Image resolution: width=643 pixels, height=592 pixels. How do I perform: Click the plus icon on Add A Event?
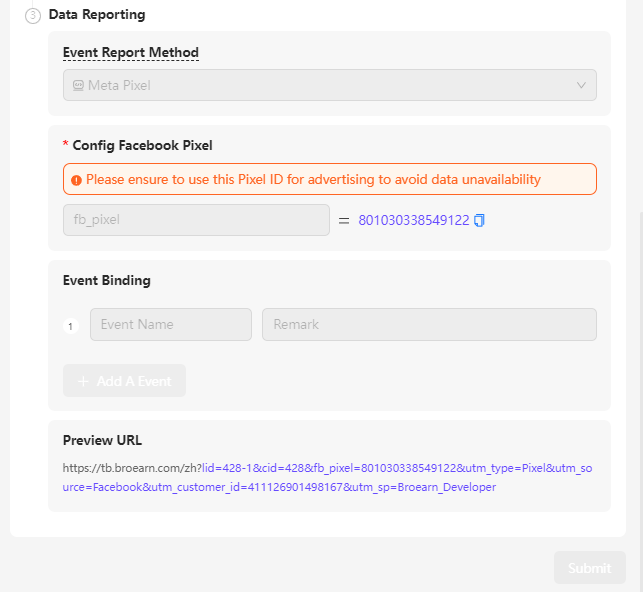pos(83,381)
